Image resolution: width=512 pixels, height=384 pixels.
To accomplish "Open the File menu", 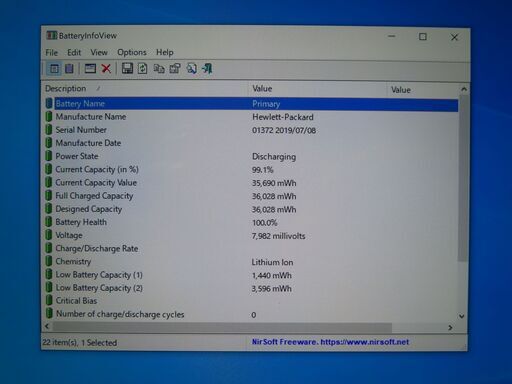I will [52, 52].
